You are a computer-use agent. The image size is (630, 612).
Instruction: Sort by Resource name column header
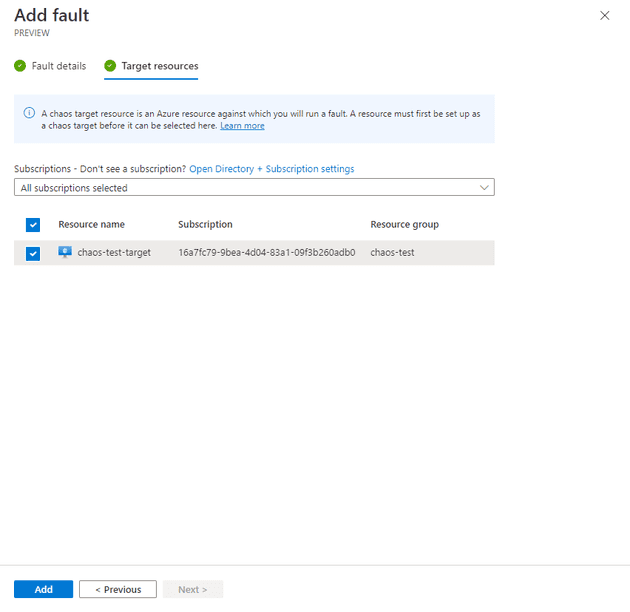coord(91,224)
